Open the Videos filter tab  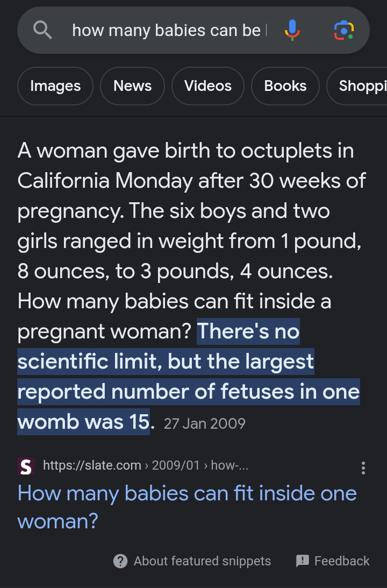[x=208, y=86]
